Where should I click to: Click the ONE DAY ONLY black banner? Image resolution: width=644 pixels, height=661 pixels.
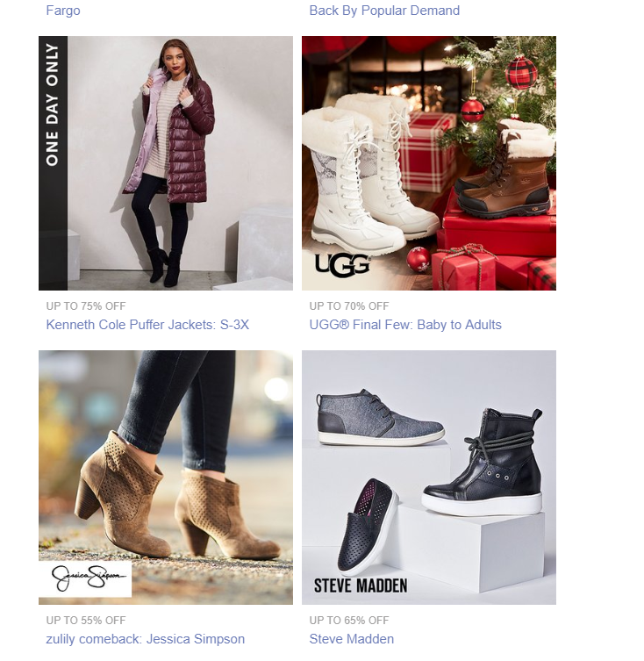53,163
